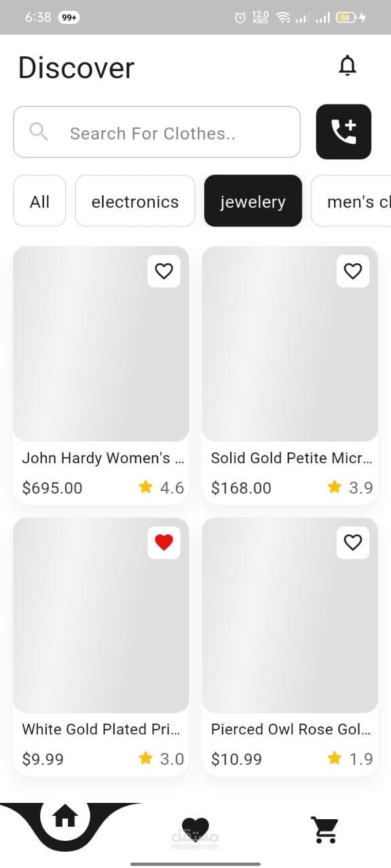Focus the Search For Clothes field
The height and width of the screenshot is (868, 391).
coord(157,132)
